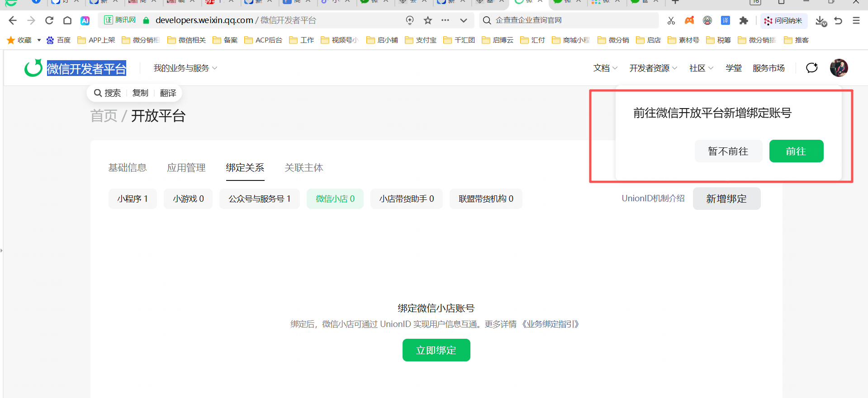Switch to the 关联主体 tab
Screen dimensions: 868x398
click(x=304, y=168)
